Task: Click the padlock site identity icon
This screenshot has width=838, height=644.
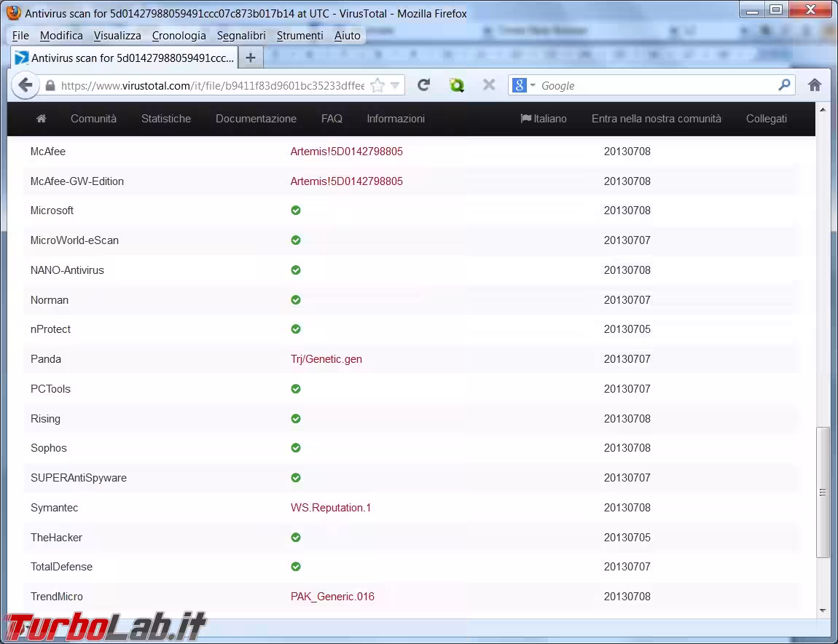Action: [50, 86]
